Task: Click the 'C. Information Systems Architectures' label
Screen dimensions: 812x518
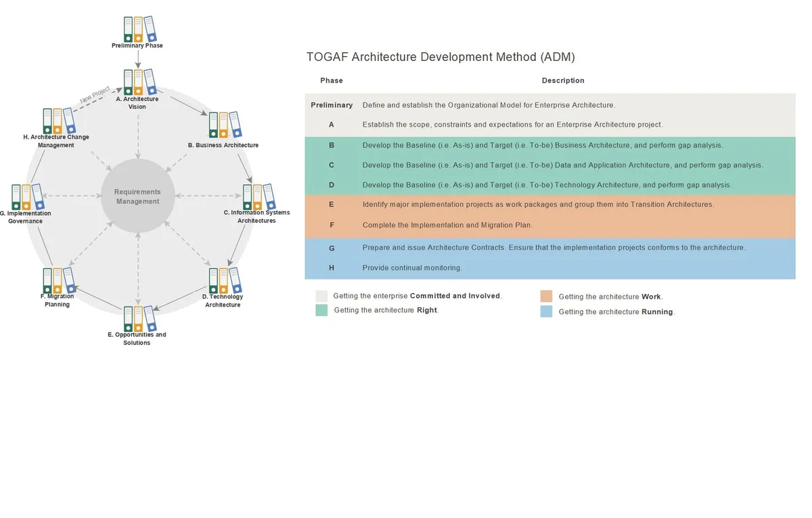Action: coord(256,217)
